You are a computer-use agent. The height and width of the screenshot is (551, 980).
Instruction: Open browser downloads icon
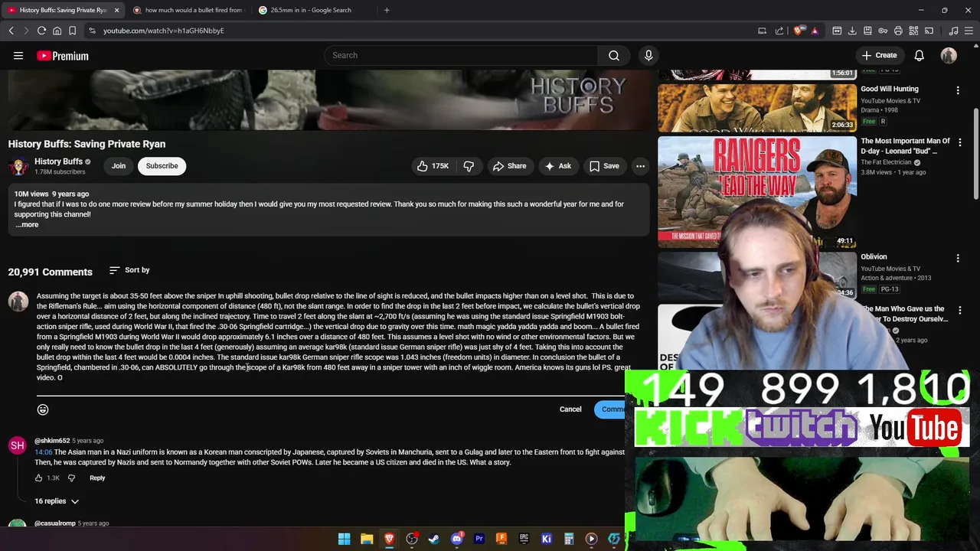click(852, 31)
